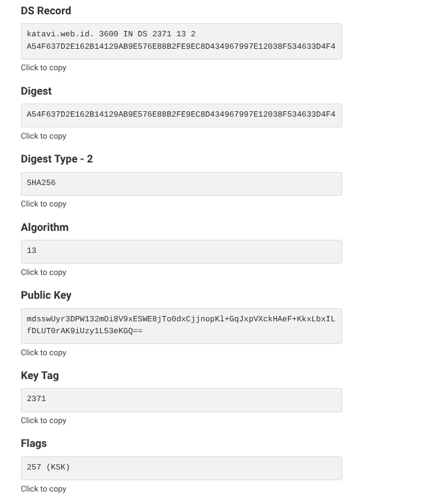
Task: Click the Algorithm heading
Action: pyautogui.click(x=45, y=227)
